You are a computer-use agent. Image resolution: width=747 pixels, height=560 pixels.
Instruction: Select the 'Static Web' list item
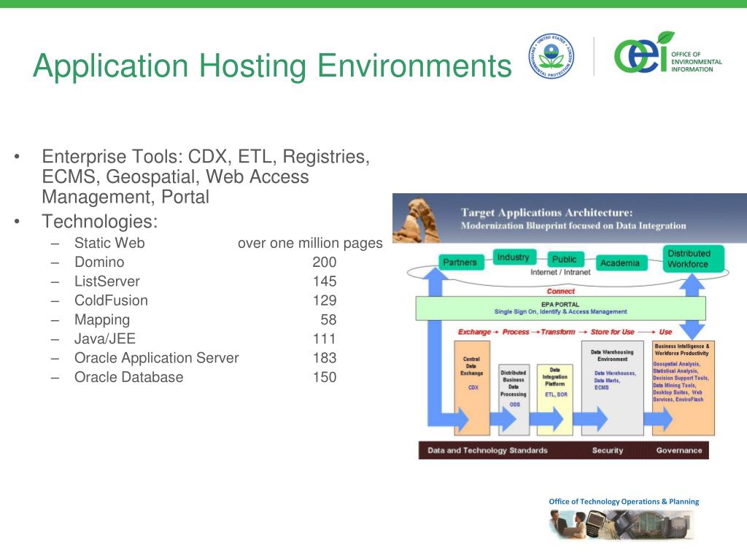[109, 243]
